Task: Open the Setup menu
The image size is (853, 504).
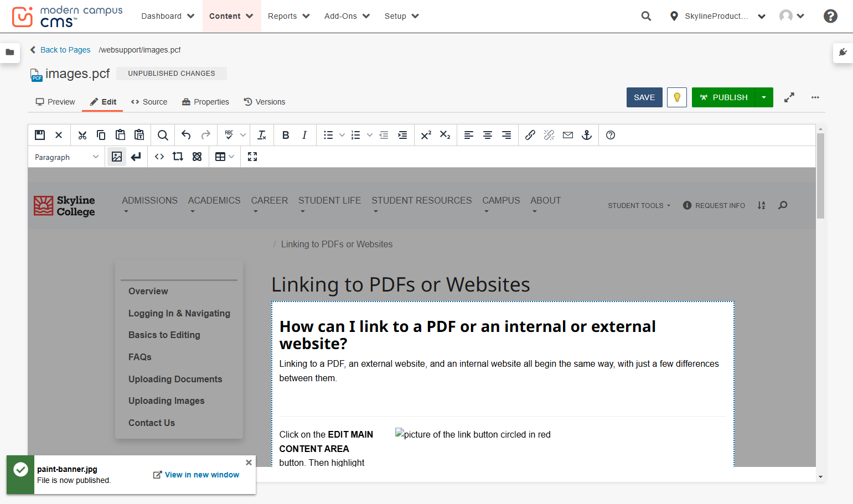Action: click(x=402, y=16)
